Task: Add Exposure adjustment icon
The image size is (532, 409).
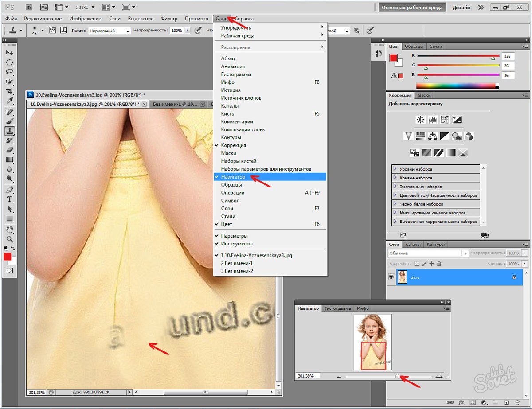Action: click(x=457, y=120)
